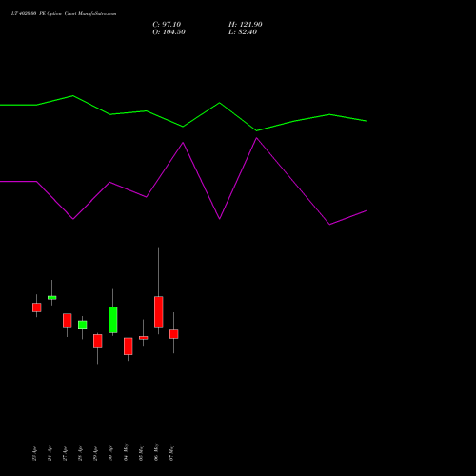The width and height of the screenshot is (476, 476).
Task: Select the 30 Apr date label
Action: point(110,453)
